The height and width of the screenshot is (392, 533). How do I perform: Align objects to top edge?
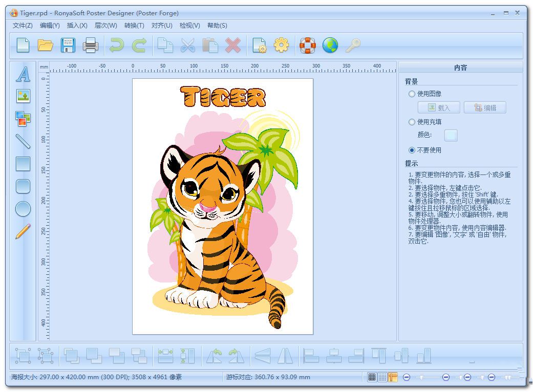click(379, 356)
